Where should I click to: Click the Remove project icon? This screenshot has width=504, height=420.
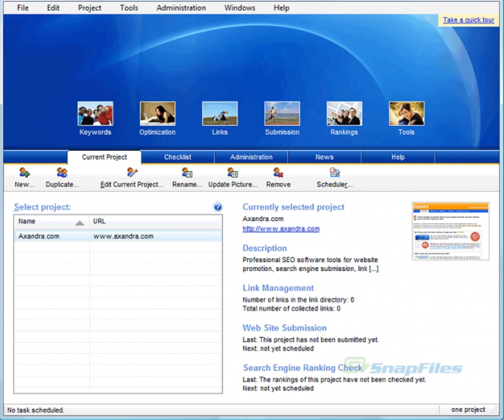click(x=279, y=173)
